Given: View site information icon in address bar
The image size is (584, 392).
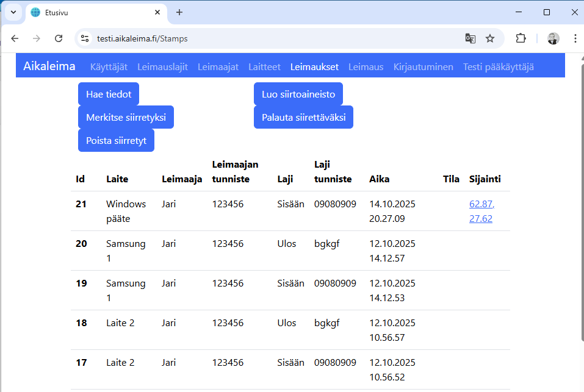Looking at the screenshot, I should [x=85, y=38].
